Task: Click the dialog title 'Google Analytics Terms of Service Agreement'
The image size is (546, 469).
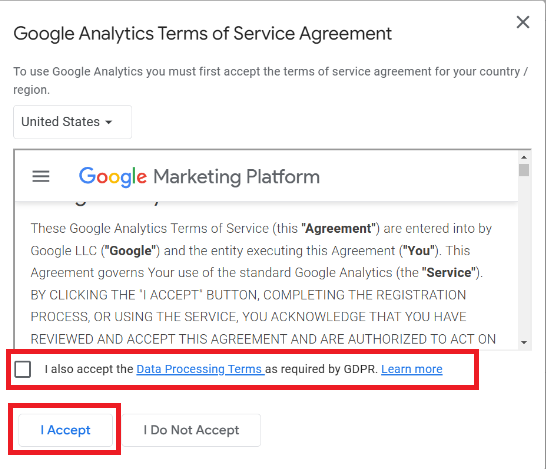Action: tap(203, 34)
